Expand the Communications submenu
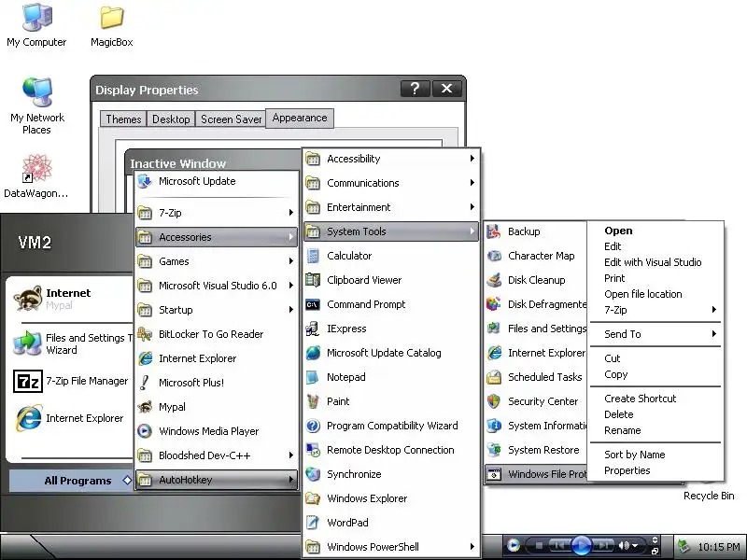 tap(390, 183)
